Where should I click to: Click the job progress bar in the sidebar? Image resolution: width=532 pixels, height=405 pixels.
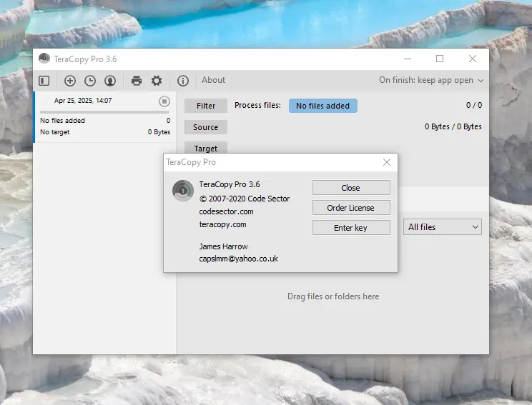pyautogui.click(x=104, y=112)
